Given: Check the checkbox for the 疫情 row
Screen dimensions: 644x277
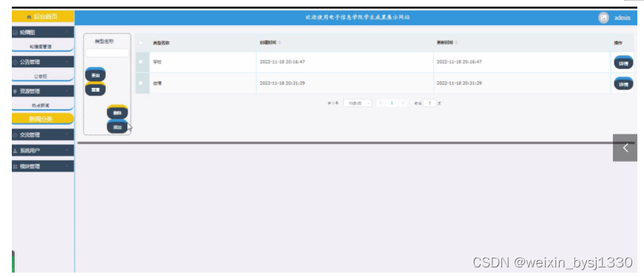Looking at the screenshot, I should pyautogui.click(x=141, y=83).
